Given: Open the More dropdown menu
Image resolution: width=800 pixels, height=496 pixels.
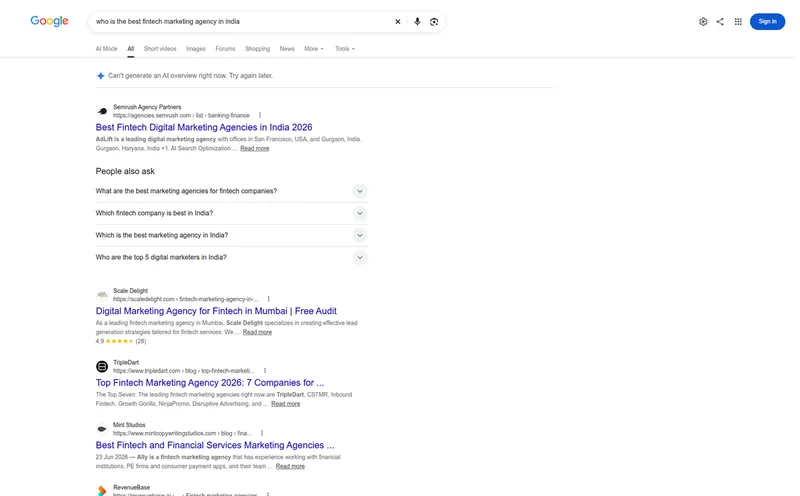Looking at the screenshot, I should coord(313,49).
